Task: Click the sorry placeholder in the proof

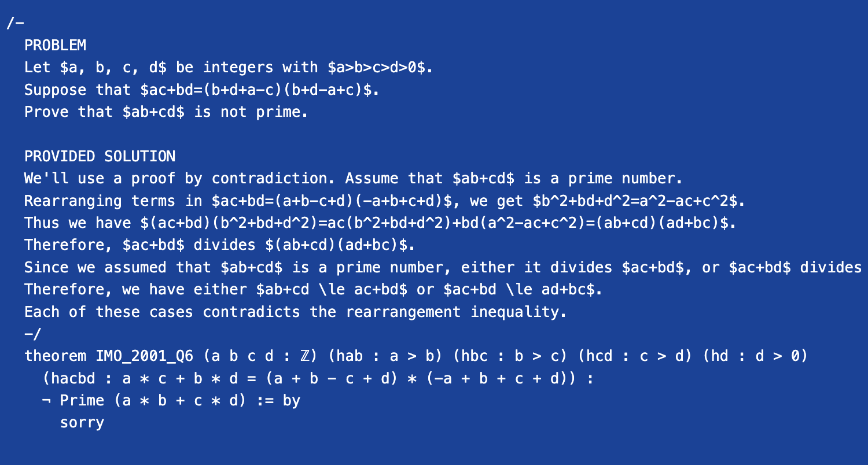Action: (x=82, y=423)
